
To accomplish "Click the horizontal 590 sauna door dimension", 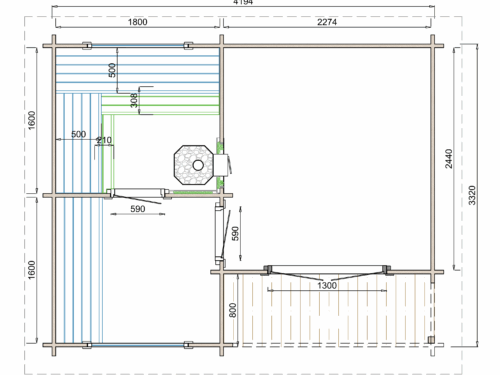I will (x=138, y=209).
